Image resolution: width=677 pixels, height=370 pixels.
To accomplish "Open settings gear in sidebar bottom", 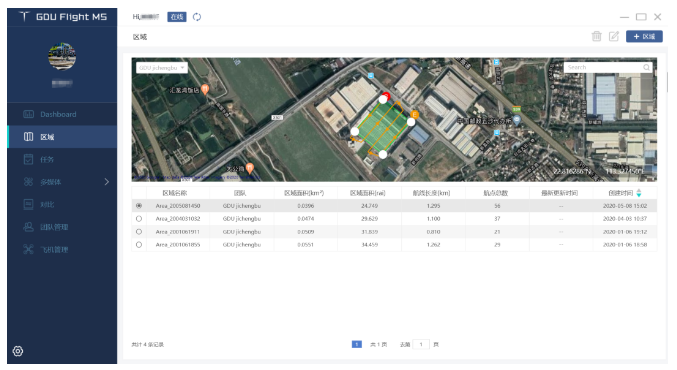I will pos(18,351).
